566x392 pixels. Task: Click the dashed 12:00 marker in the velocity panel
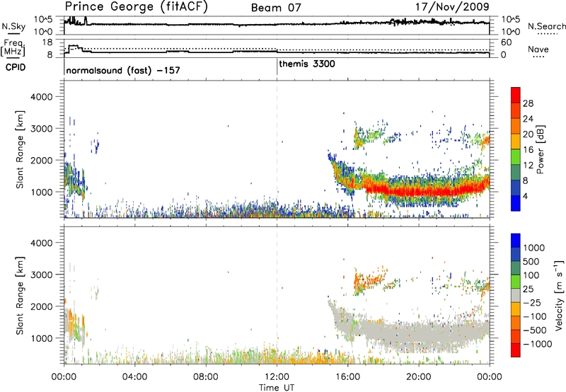tap(277, 295)
